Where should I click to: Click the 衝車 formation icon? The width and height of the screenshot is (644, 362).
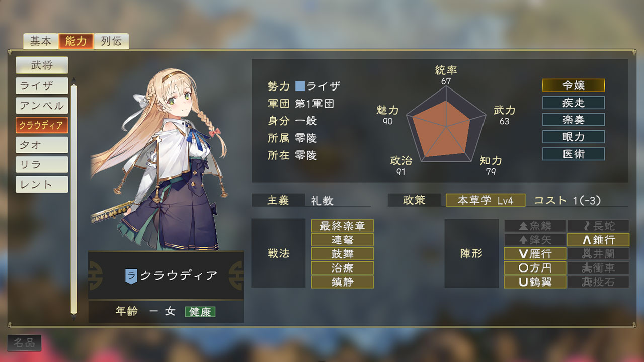[598, 268]
